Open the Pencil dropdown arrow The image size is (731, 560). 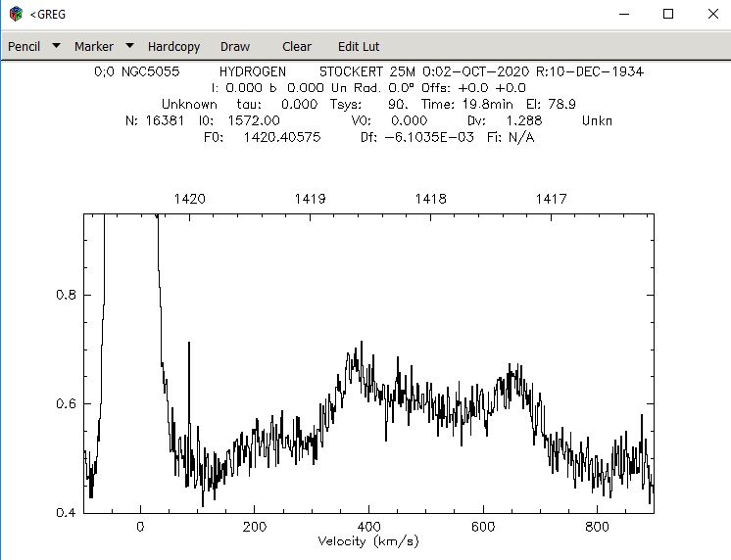click(x=57, y=46)
